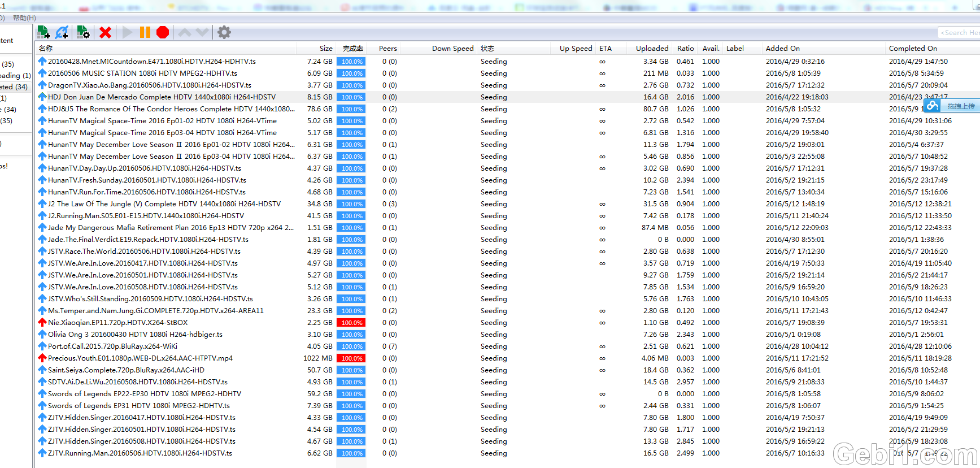
Task: Sort by the 状态 status column header
Action: pyautogui.click(x=514, y=49)
